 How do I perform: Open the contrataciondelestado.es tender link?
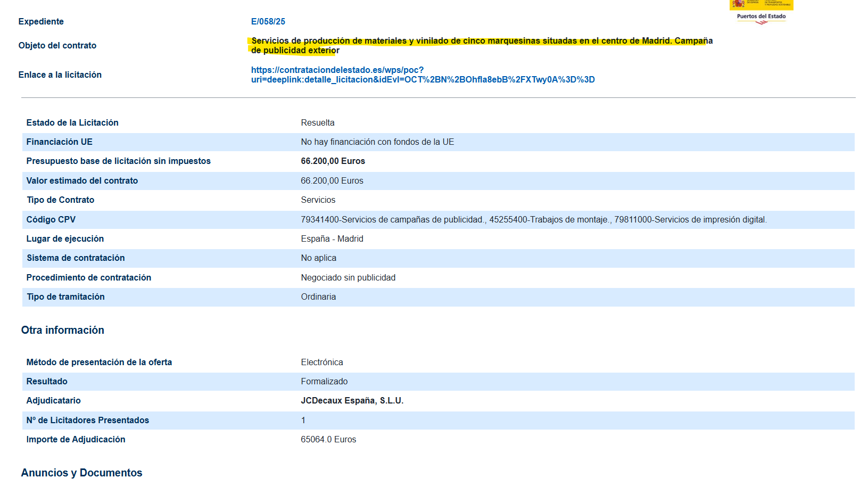coord(423,75)
